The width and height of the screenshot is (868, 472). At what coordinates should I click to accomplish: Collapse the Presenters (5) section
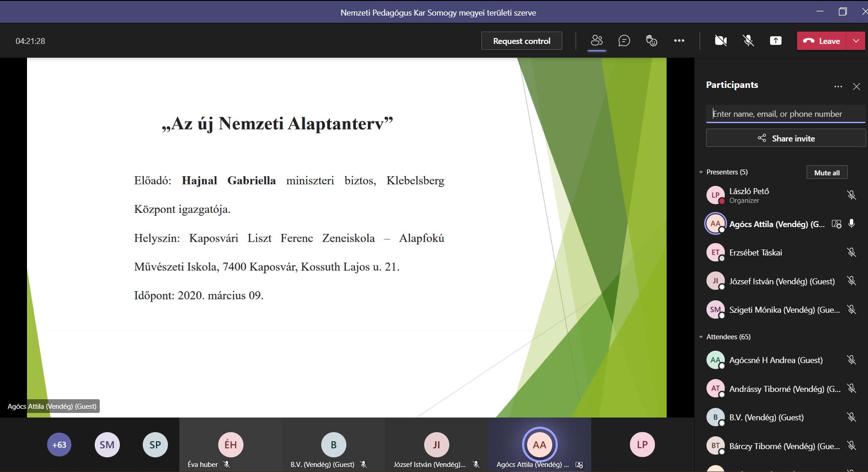(701, 172)
